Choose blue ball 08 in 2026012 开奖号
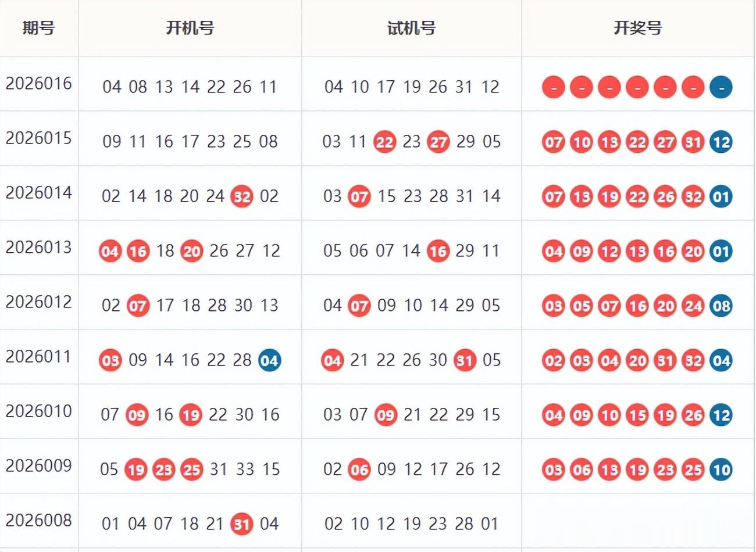This screenshot has width=756, height=552. [721, 306]
